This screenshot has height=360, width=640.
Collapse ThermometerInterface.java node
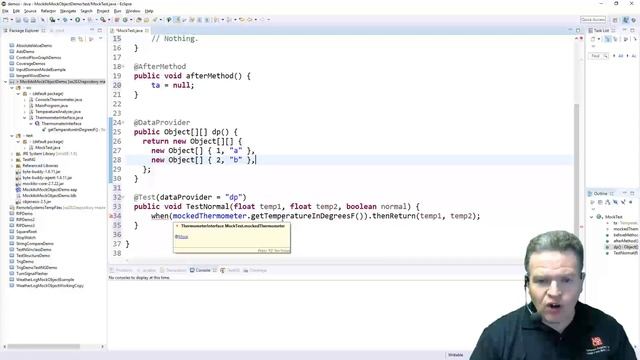click(x=24, y=118)
